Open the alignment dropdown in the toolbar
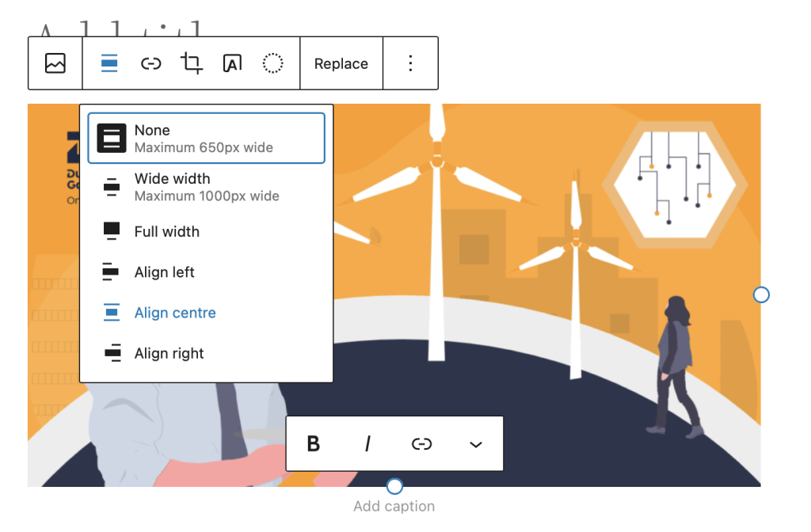The width and height of the screenshot is (811, 532). pyautogui.click(x=109, y=63)
